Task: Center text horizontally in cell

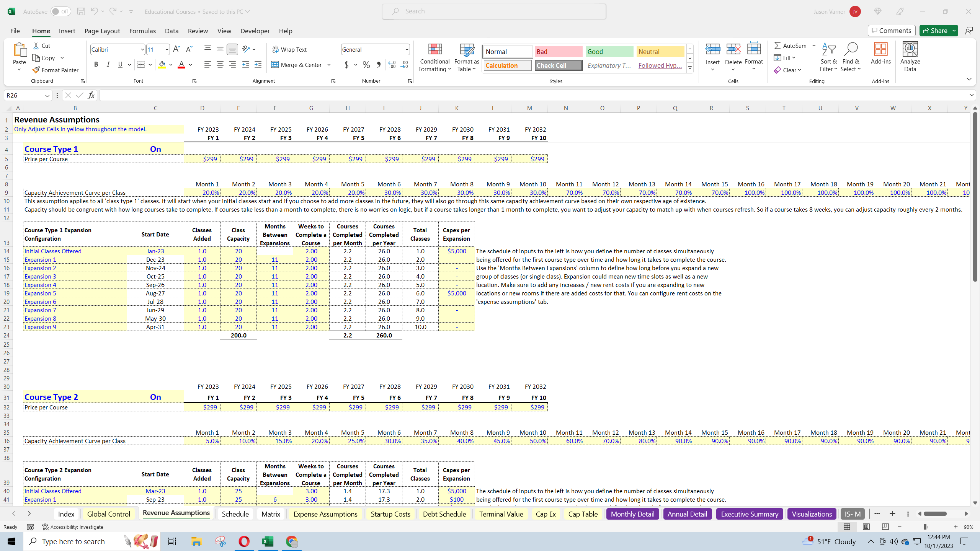Action: (x=220, y=65)
